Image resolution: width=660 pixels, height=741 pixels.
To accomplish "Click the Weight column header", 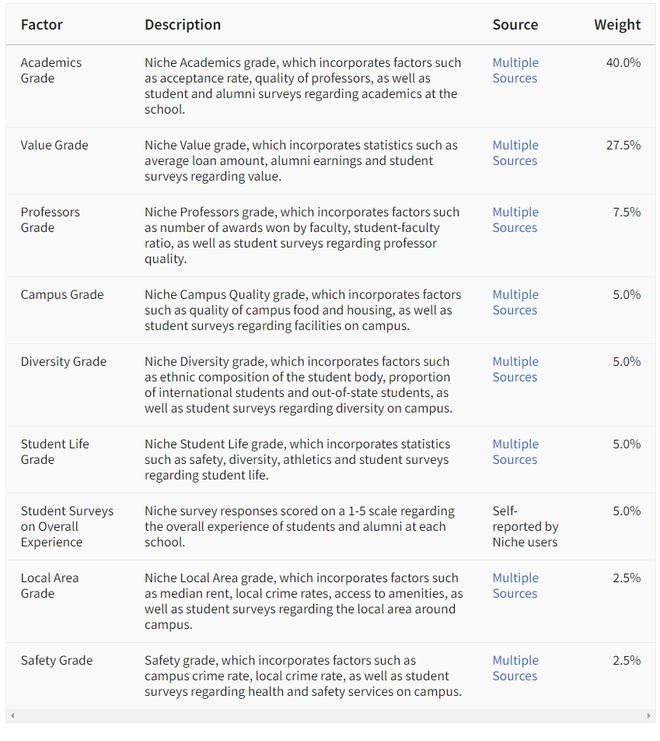I will pyautogui.click(x=617, y=25).
